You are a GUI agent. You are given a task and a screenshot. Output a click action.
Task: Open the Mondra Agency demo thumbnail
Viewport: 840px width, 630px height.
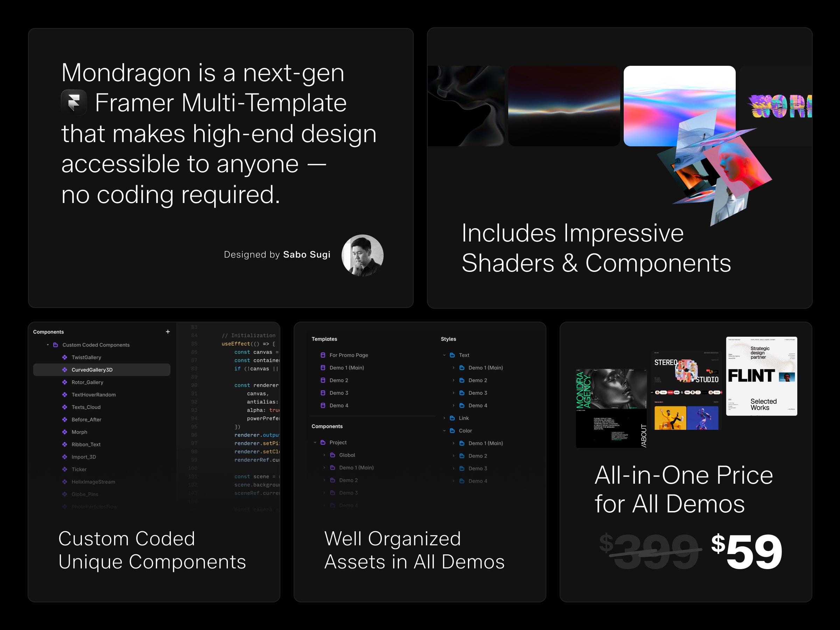tap(611, 408)
